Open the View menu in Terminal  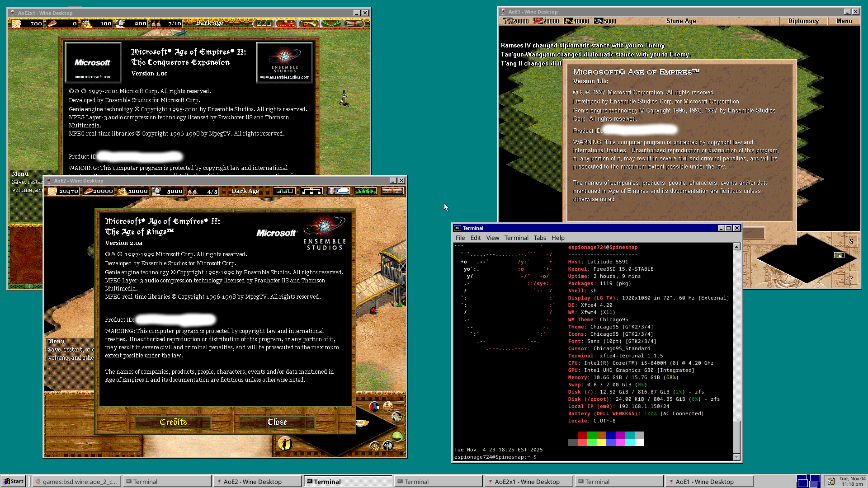(493, 238)
